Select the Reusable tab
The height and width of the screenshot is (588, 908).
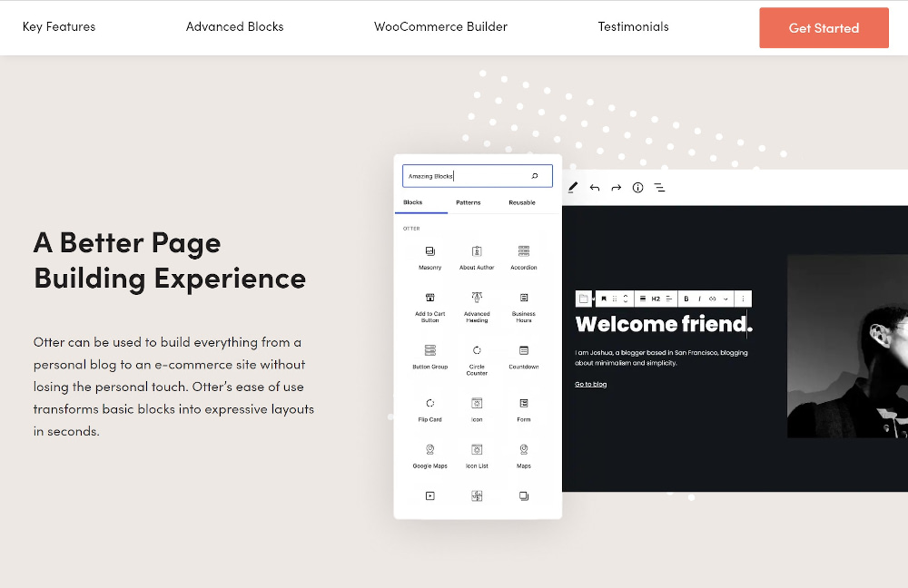[522, 202]
